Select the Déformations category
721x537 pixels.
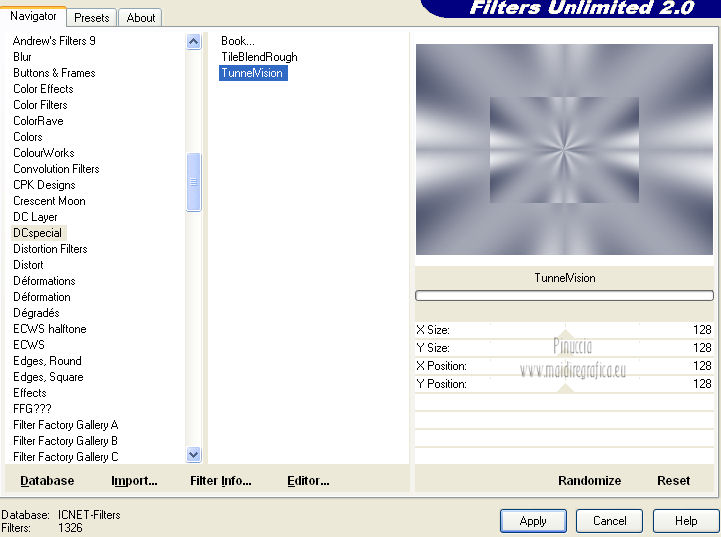click(44, 281)
